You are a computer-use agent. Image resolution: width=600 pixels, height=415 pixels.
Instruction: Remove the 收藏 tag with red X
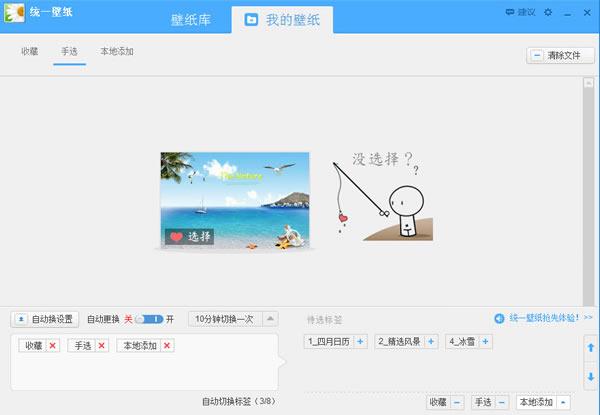[x=53, y=345]
